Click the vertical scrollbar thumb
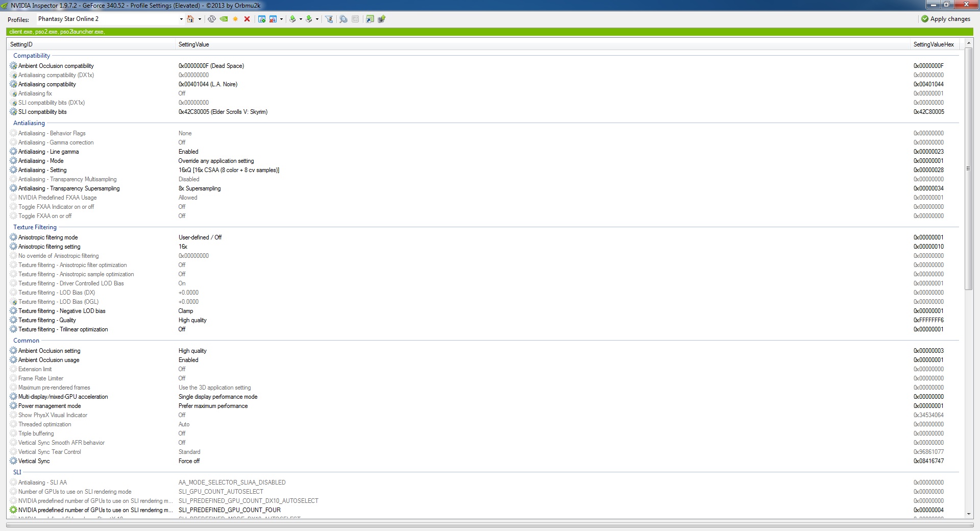This screenshot has height=531, width=980. point(968,169)
